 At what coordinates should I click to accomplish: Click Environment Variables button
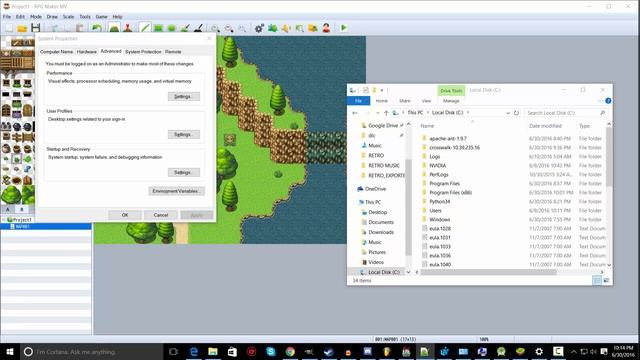[x=176, y=191]
